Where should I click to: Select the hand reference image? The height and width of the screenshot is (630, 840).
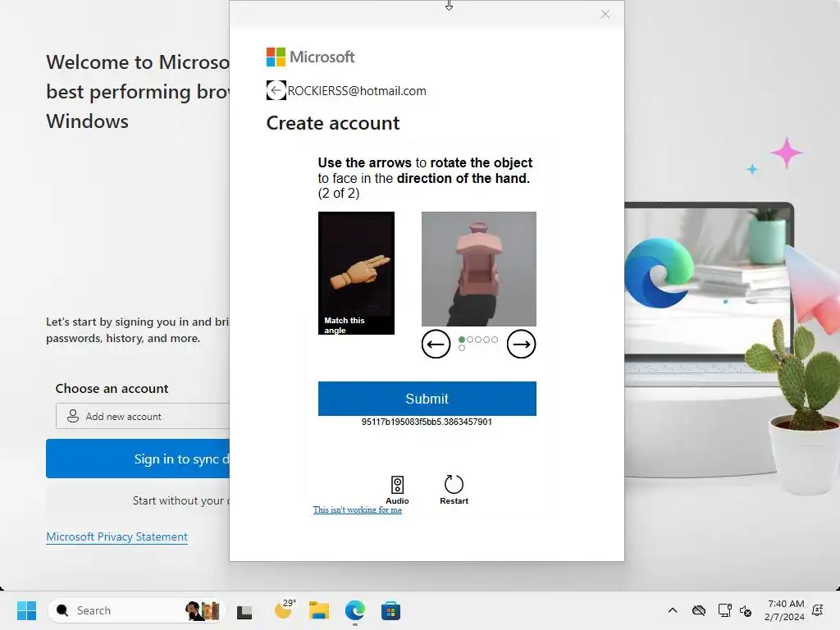pos(356,272)
